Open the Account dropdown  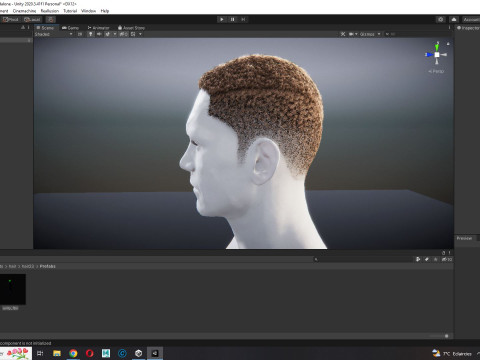(471, 19)
